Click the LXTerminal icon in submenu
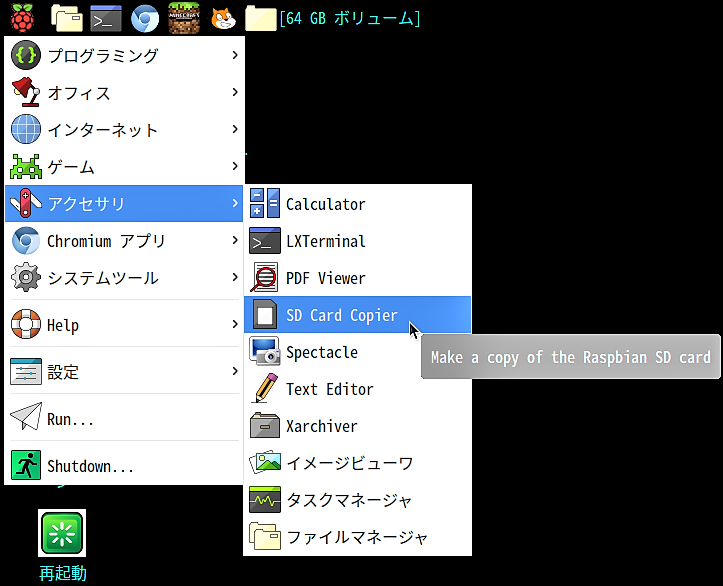Viewport: 723px width, 586px height. [265, 241]
